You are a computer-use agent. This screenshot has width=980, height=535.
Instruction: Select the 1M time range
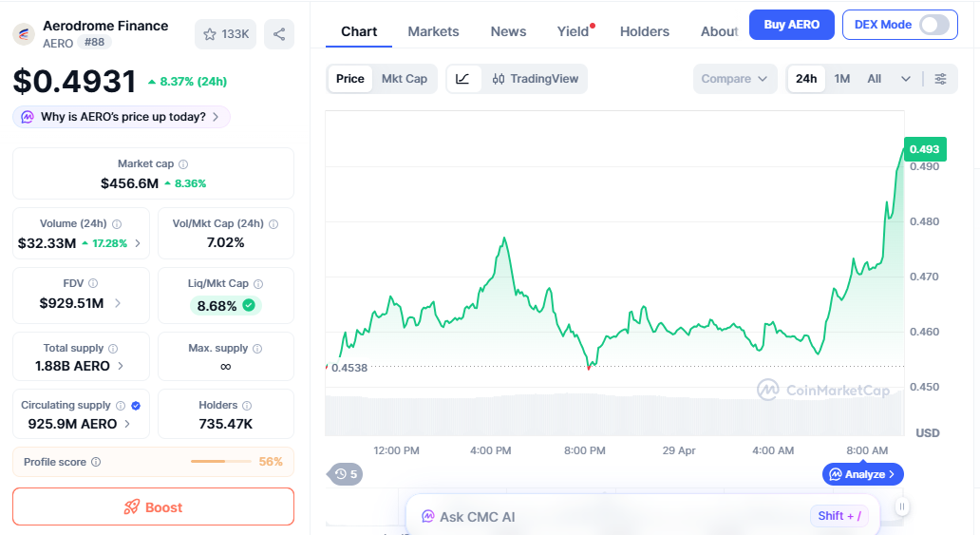click(842, 79)
